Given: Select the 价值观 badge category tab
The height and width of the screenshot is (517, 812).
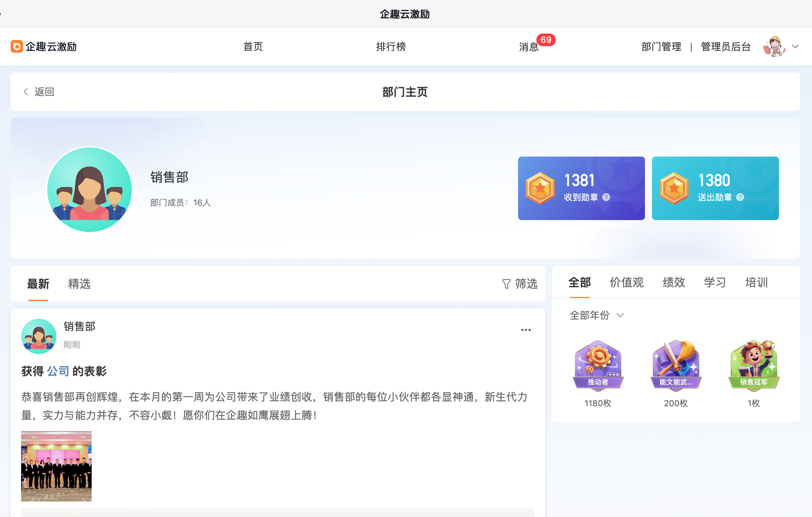Looking at the screenshot, I should click(x=627, y=282).
